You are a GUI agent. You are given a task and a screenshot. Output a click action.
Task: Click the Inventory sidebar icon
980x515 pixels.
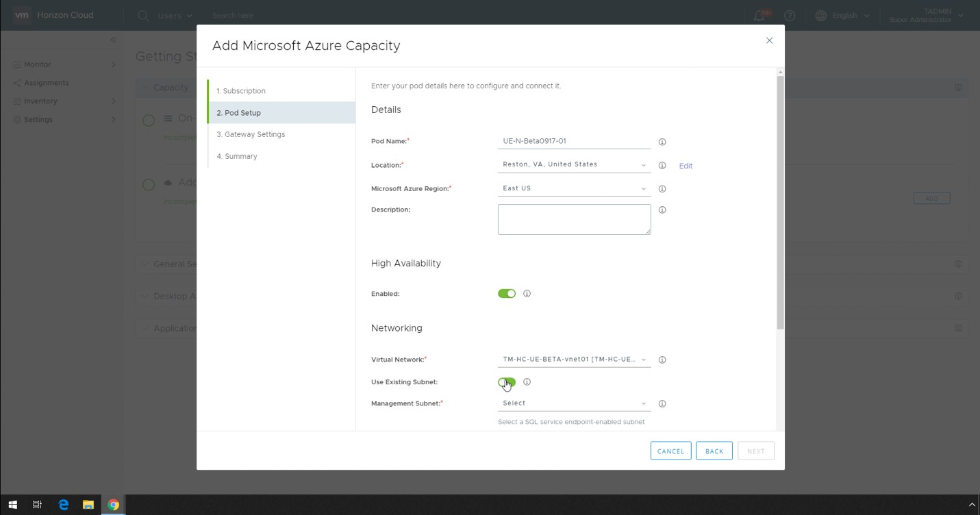[17, 101]
